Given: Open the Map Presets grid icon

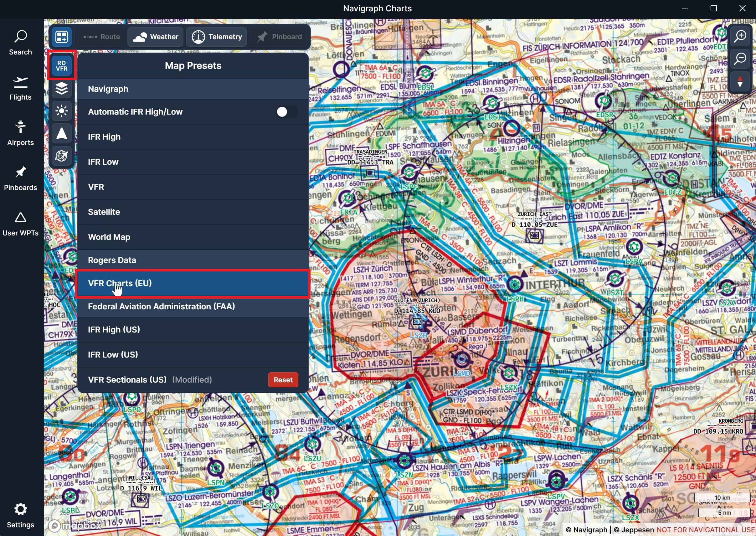Looking at the screenshot, I should (61, 37).
